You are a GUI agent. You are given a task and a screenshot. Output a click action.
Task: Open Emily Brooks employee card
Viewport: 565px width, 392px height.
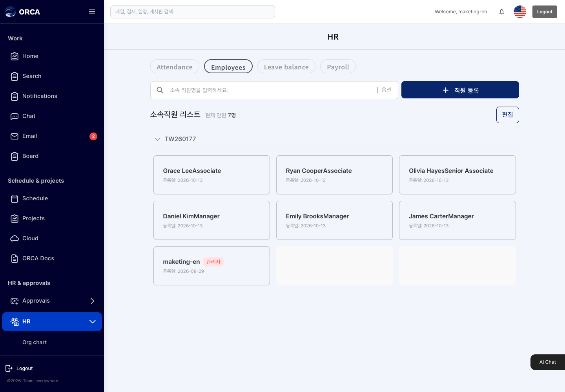(x=334, y=220)
